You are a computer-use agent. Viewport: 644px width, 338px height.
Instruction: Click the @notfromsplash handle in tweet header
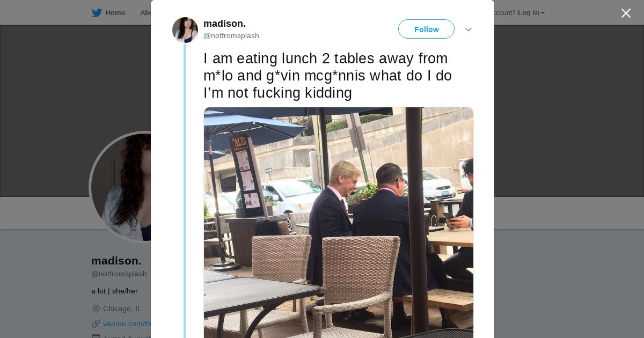[231, 36]
